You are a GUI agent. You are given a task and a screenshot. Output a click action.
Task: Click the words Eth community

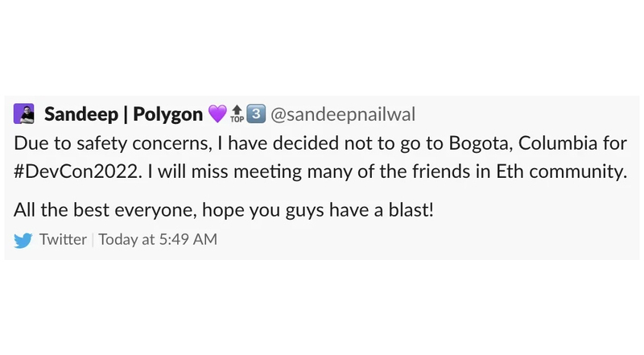pyautogui.click(x=561, y=171)
